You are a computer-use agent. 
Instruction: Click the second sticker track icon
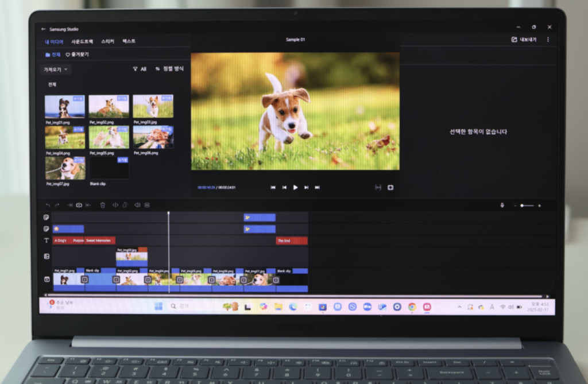click(46, 229)
